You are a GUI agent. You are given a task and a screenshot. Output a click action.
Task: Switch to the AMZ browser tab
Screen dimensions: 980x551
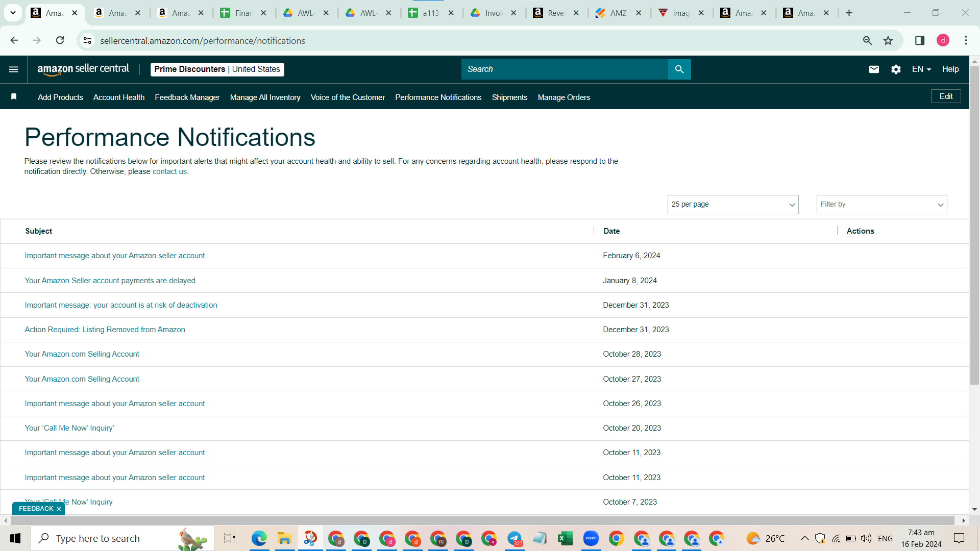coord(619,13)
